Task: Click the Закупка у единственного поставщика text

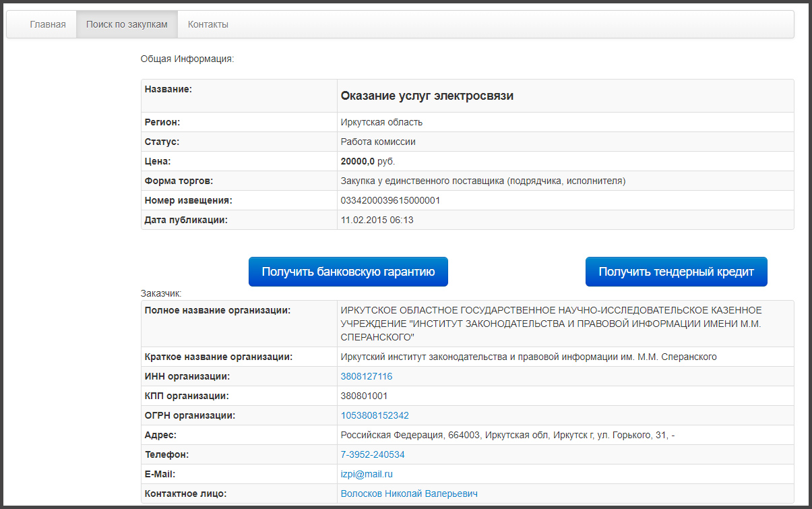Action: 483,181
